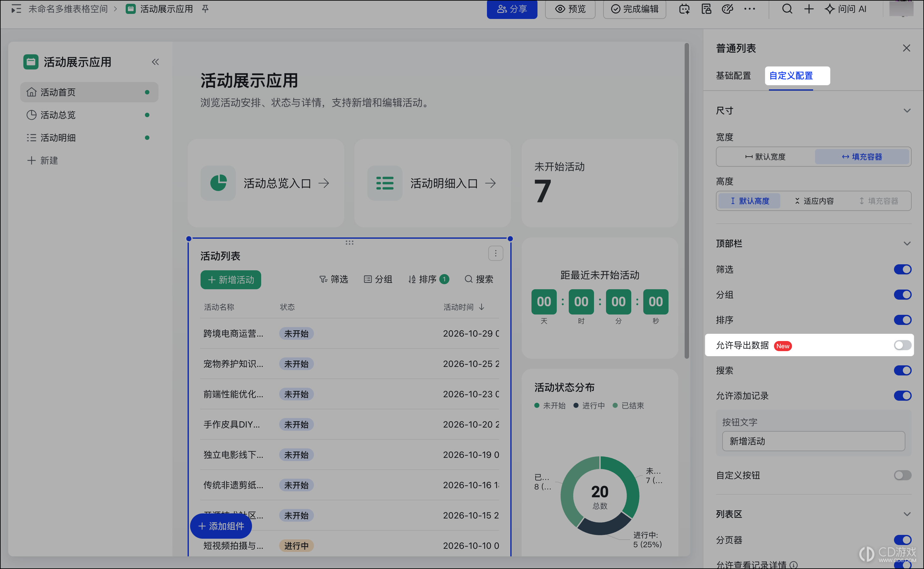Click the 完成编辑 button

(x=634, y=9)
